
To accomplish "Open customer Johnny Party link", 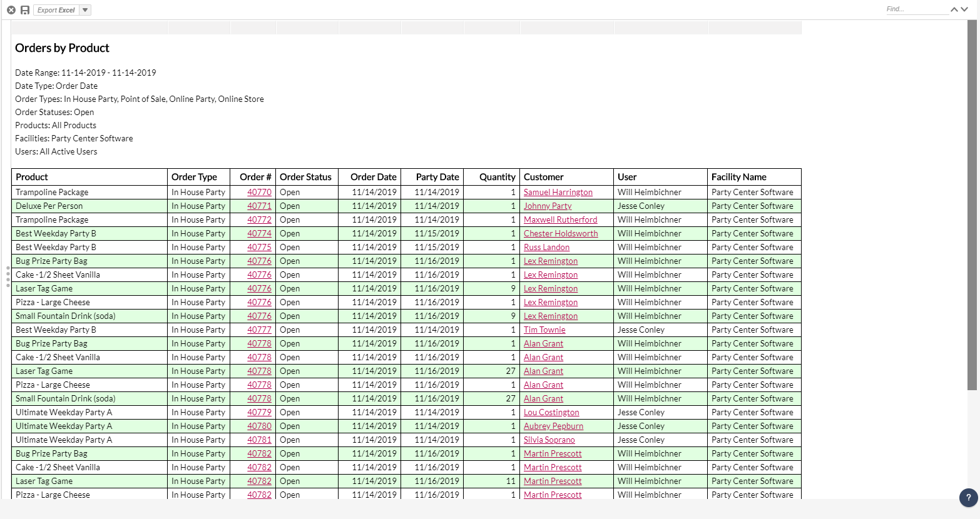I will [x=548, y=206].
